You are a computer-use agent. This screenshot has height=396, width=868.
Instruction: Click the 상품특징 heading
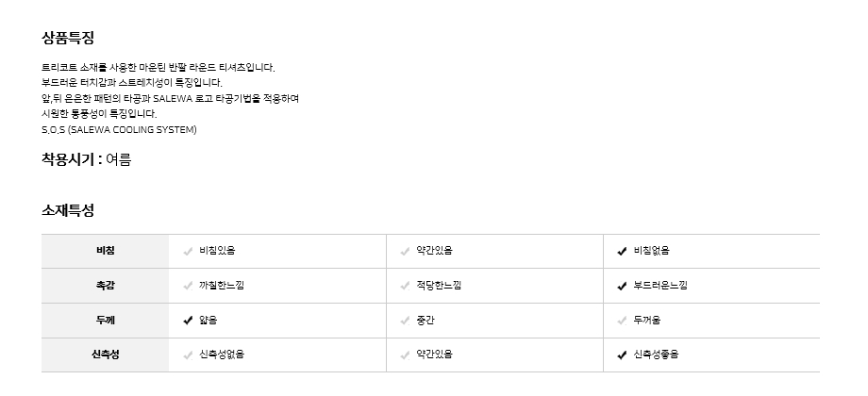point(67,39)
